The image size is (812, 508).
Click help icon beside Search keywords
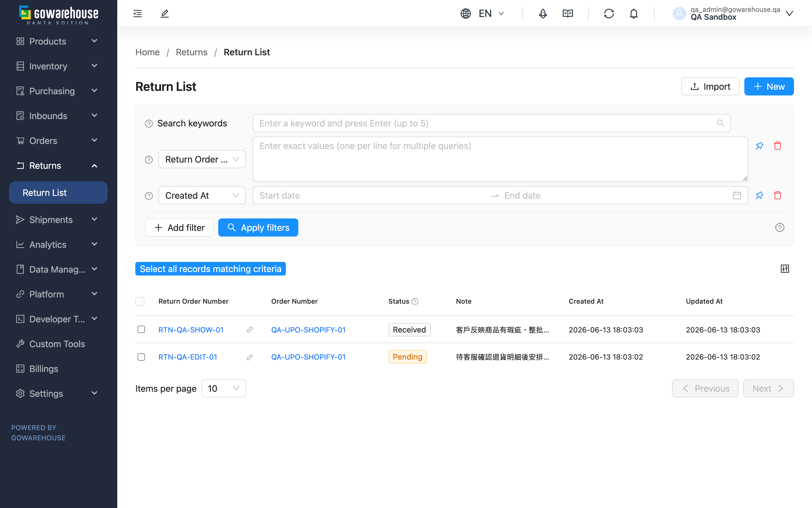pos(149,124)
